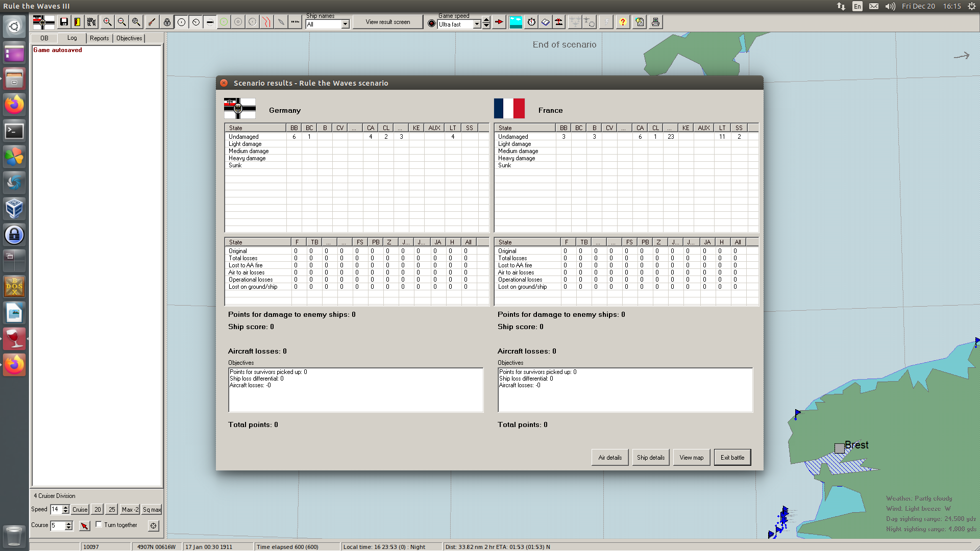Switch to the Objectives tab
The image size is (980, 551).
129,38
